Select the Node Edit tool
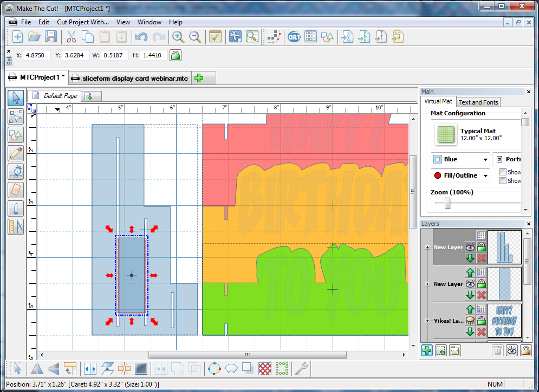The image size is (539, 392). (16, 116)
